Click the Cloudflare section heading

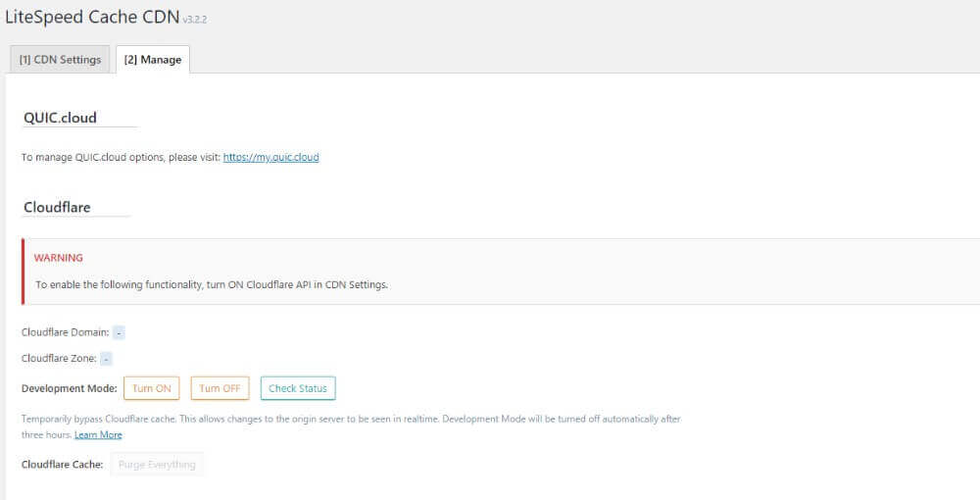pos(57,208)
